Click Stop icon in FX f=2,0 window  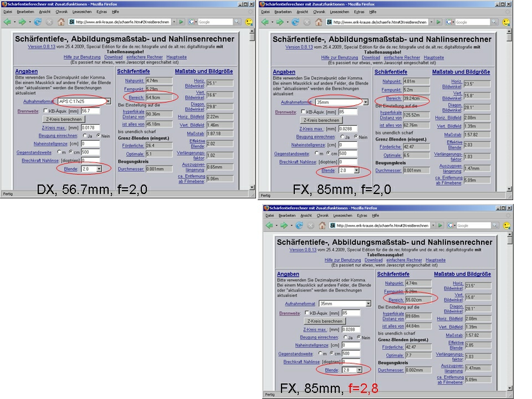(307, 22)
